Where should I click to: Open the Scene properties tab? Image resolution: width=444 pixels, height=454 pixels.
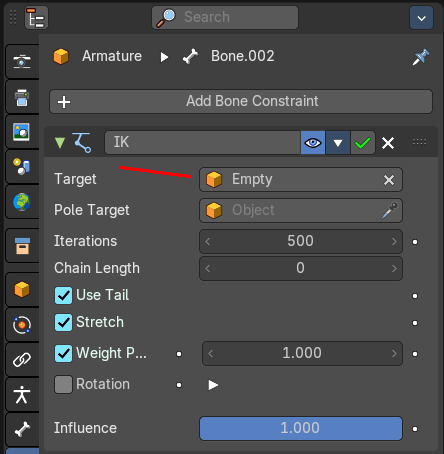click(22, 167)
